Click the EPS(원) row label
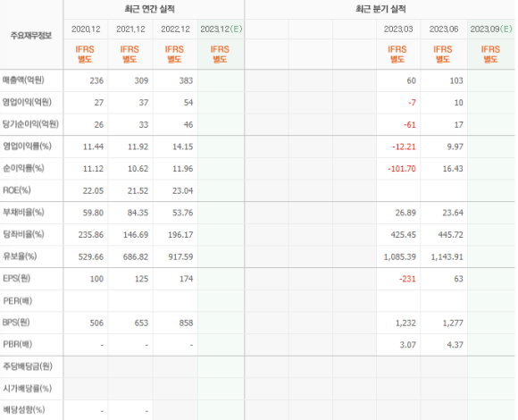The width and height of the screenshot is (518, 420). coord(16,279)
